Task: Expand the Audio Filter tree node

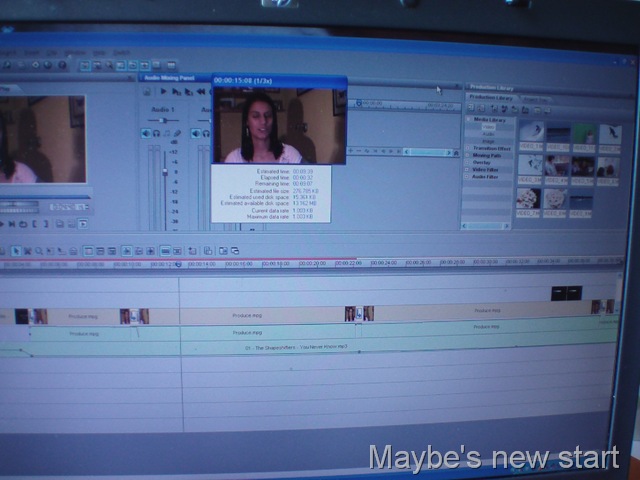Action: pyautogui.click(x=468, y=177)
